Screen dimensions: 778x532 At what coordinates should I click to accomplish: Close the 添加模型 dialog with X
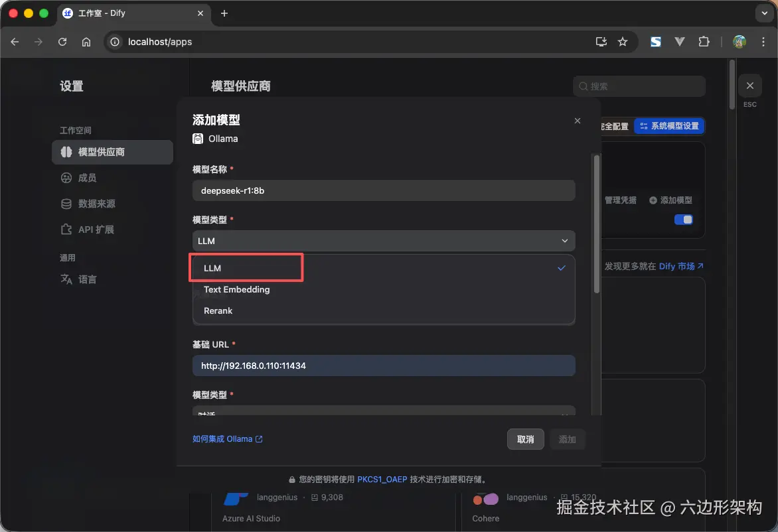point(577,121)
